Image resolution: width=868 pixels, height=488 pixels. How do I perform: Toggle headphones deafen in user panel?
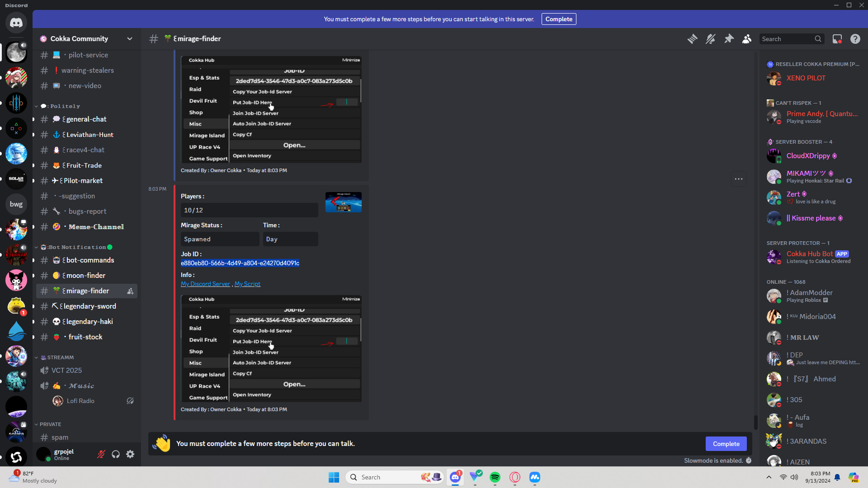tap(116, 454)
